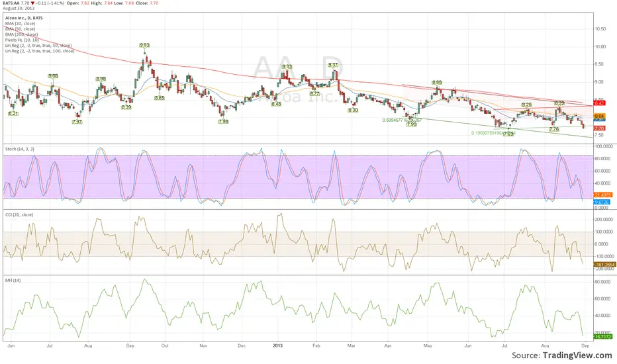
Task: Click the 9.00 price axis label
Action: [x=600, y=82]
